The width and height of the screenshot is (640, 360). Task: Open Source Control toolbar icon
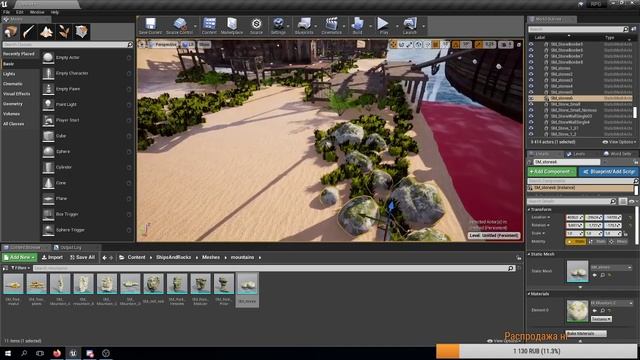coord(179,25)
